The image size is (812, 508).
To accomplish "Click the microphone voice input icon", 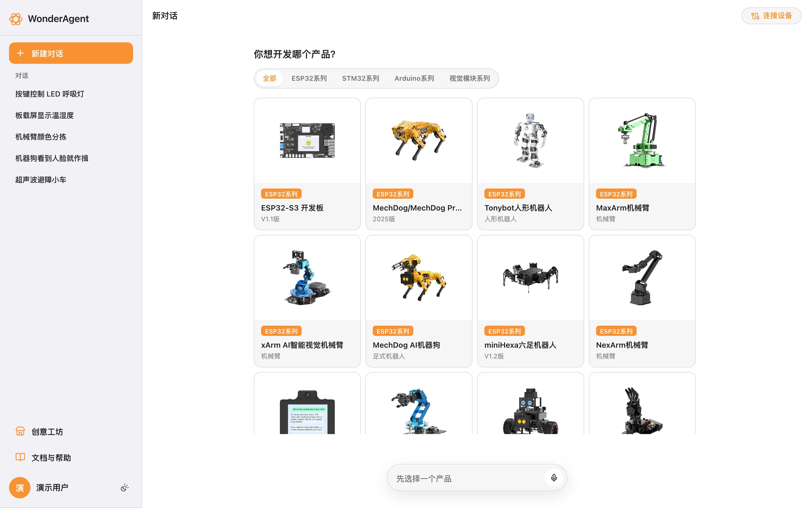I will tap(554, 478).
